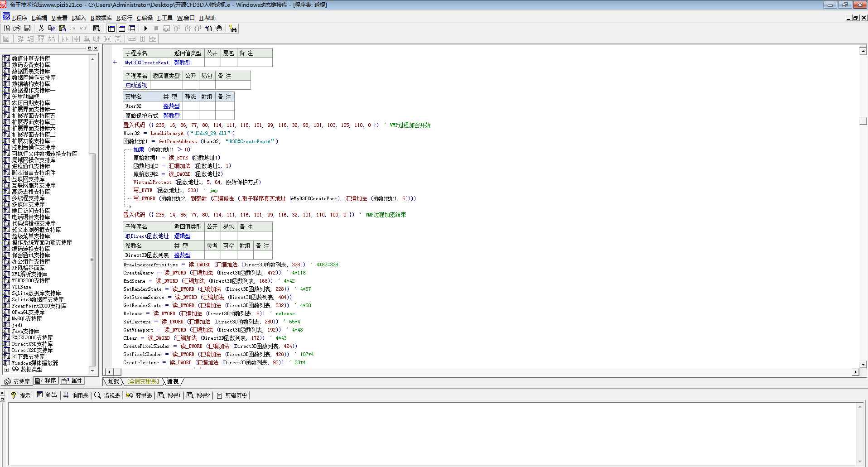The image size is (868, 467).
Task: Switch to the 全局变量表 tab
Action: click(x=143, y=382)
